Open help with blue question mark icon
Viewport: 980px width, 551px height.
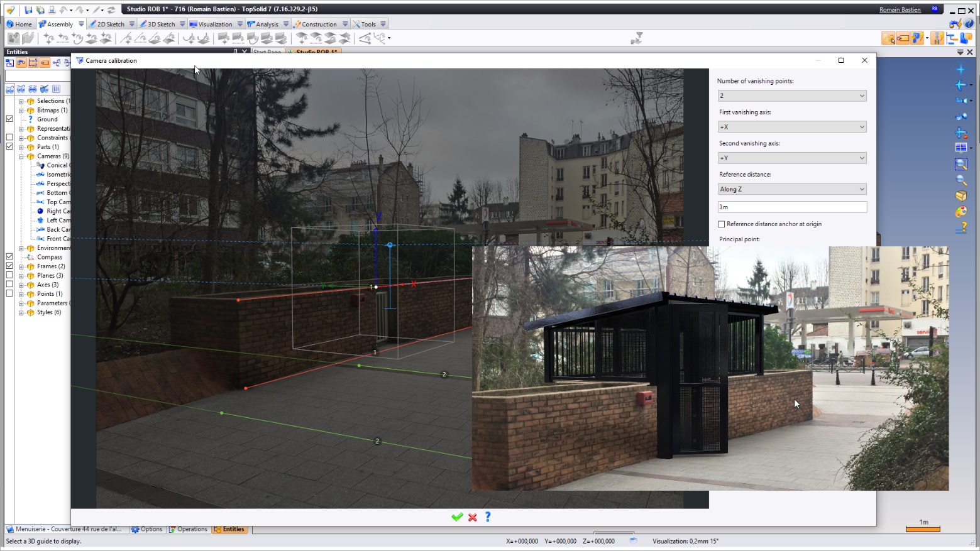[488, 516]
